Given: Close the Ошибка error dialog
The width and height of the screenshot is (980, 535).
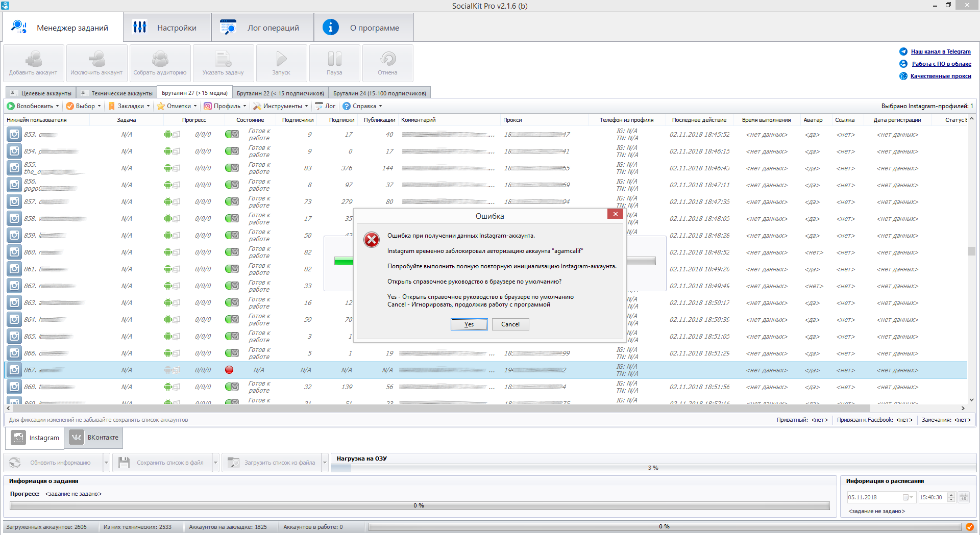Looking at the screenshot, I should (x=616, y=214).
